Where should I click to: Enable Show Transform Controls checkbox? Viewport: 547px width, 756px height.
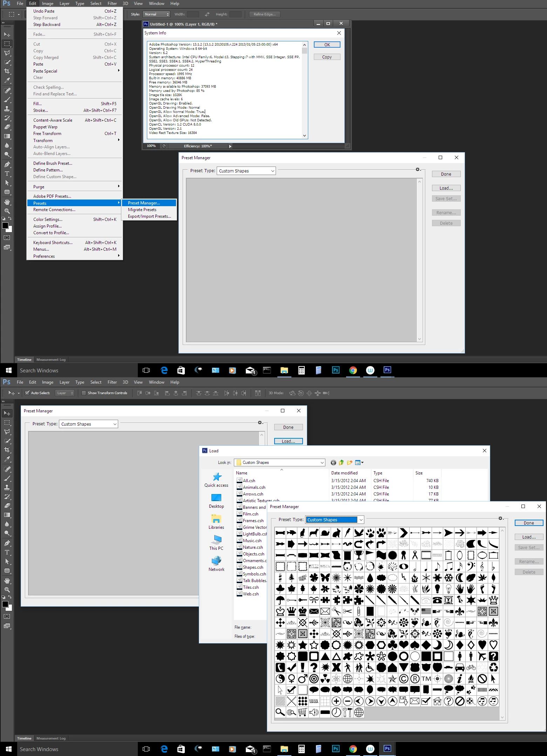click(84, 393)
